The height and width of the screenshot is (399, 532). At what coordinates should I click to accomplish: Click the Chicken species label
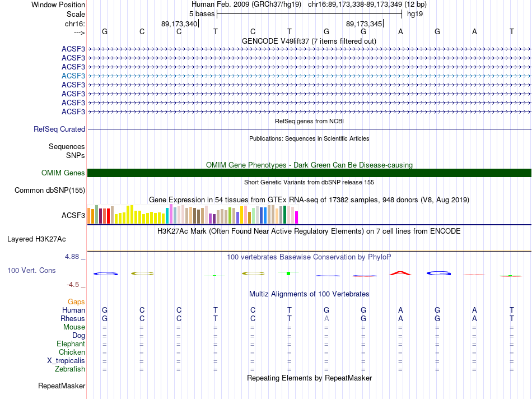(x=72, y=352)
